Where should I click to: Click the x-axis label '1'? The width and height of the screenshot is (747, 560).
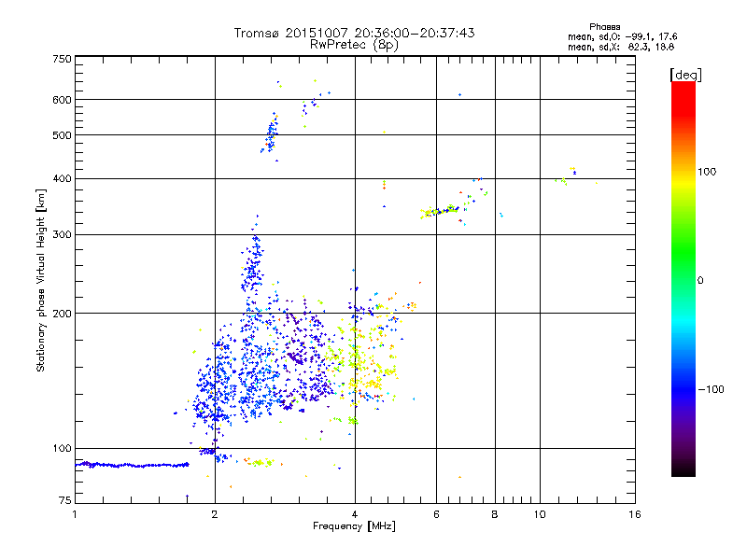click(75, 514)
